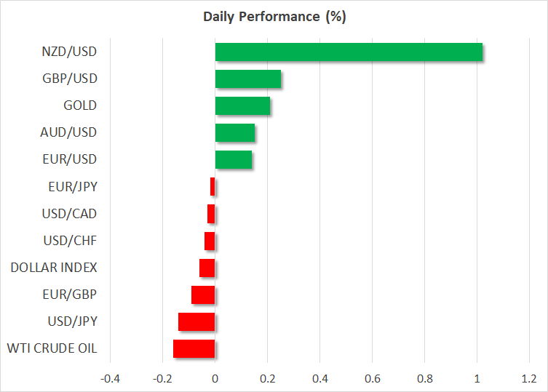Click the DOLLAR INDEX category label

click(x=54, y=268)
